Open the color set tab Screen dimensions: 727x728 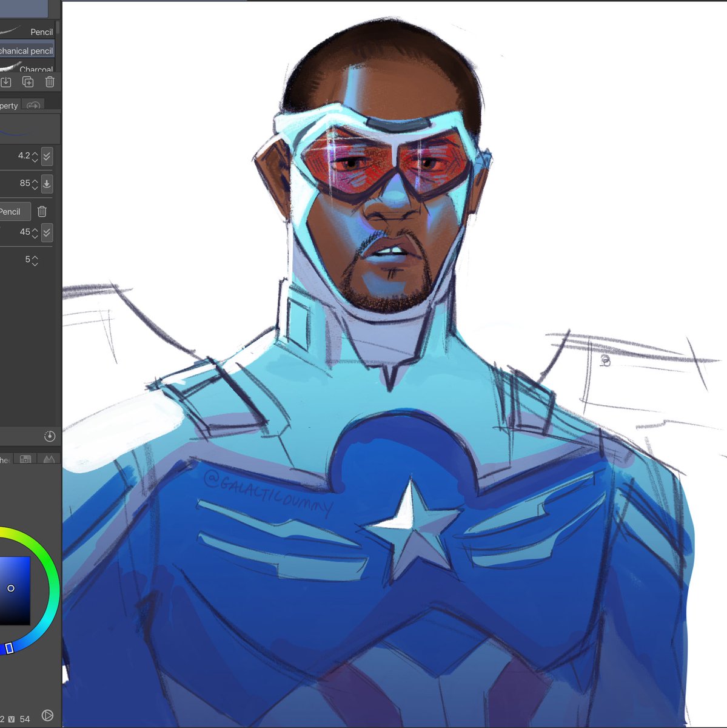25,459
